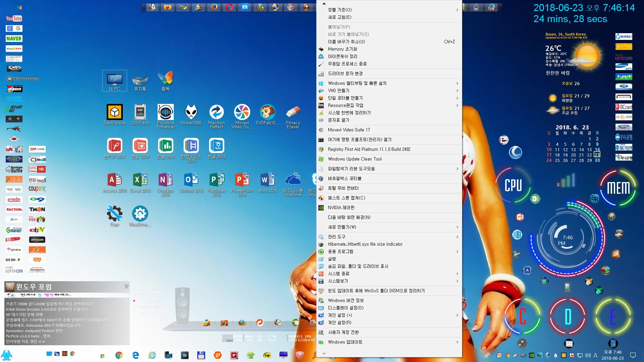Viewport: 644px width, 362px height.
Task: Click the context menu bottom scroll arrow
Action: pos(324,354)
